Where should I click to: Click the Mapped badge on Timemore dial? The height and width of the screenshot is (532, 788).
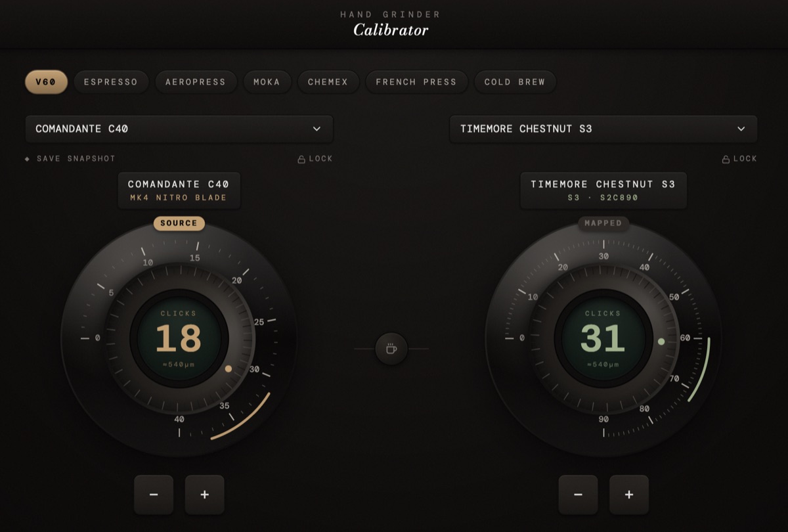(x=603, y=223)
